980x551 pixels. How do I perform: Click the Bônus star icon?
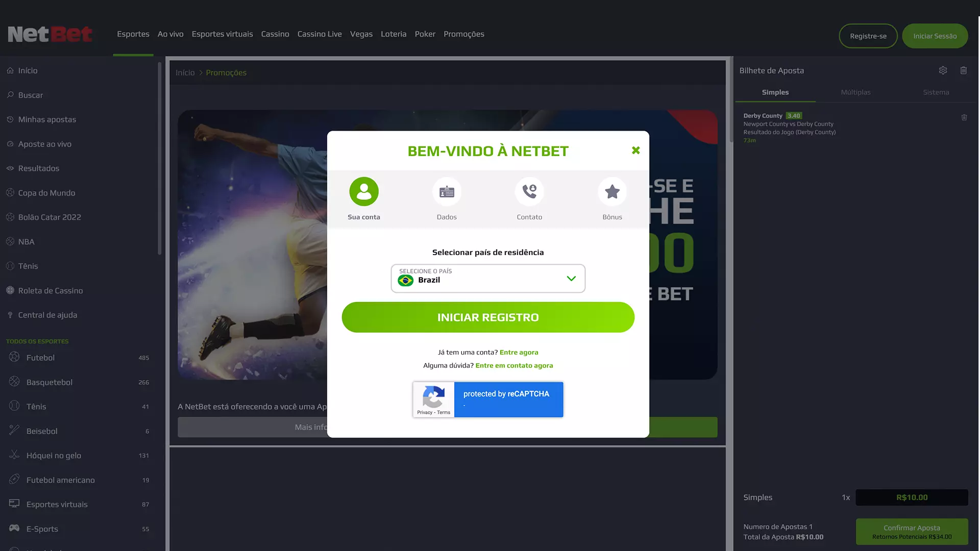tap(612, 191)
